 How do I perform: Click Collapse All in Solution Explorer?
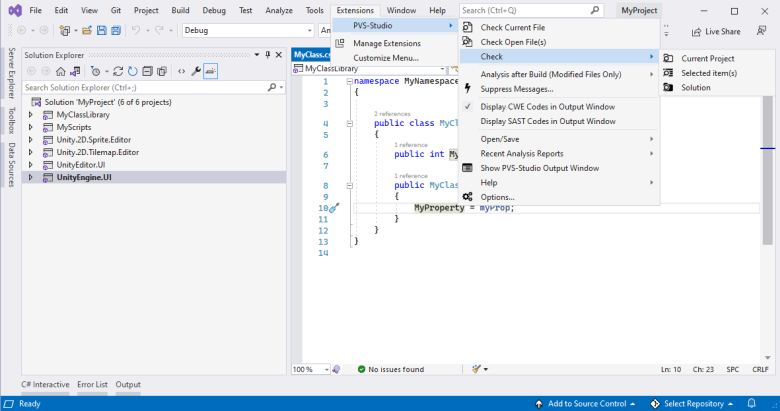click(147, 72)
